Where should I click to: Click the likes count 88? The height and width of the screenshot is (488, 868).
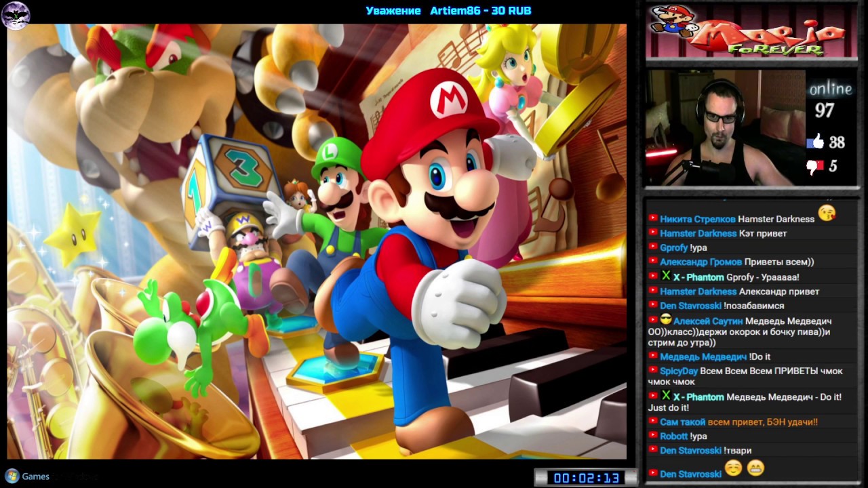click(x=837, y=142)
